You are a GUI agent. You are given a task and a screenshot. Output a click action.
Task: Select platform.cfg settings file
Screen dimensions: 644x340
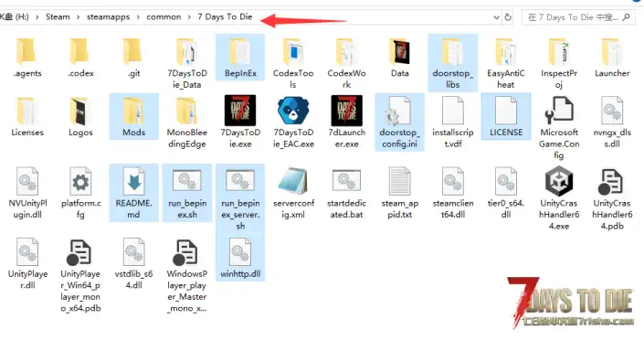click(x=80, y=193)
